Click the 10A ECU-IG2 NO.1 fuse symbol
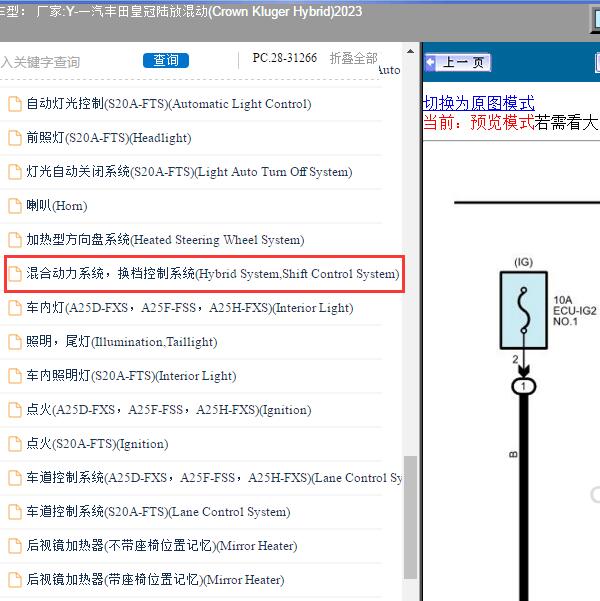 coord(524,310)
